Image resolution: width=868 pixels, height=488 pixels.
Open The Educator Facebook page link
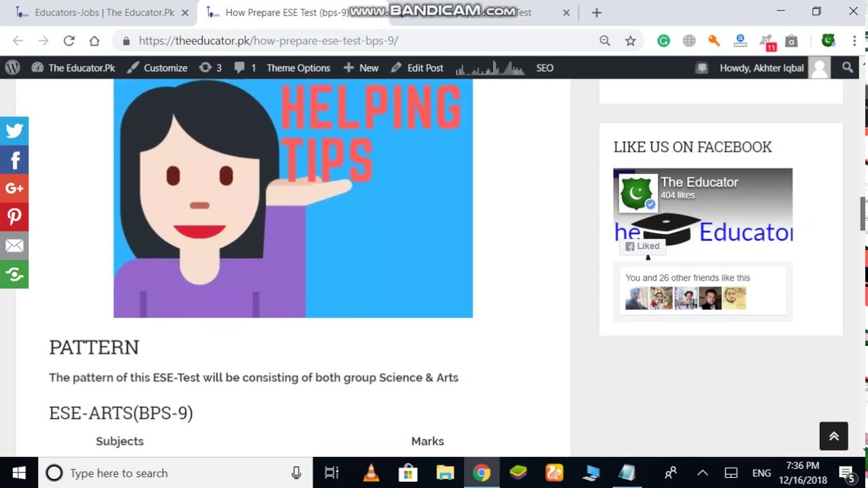(x=699, y=182)
